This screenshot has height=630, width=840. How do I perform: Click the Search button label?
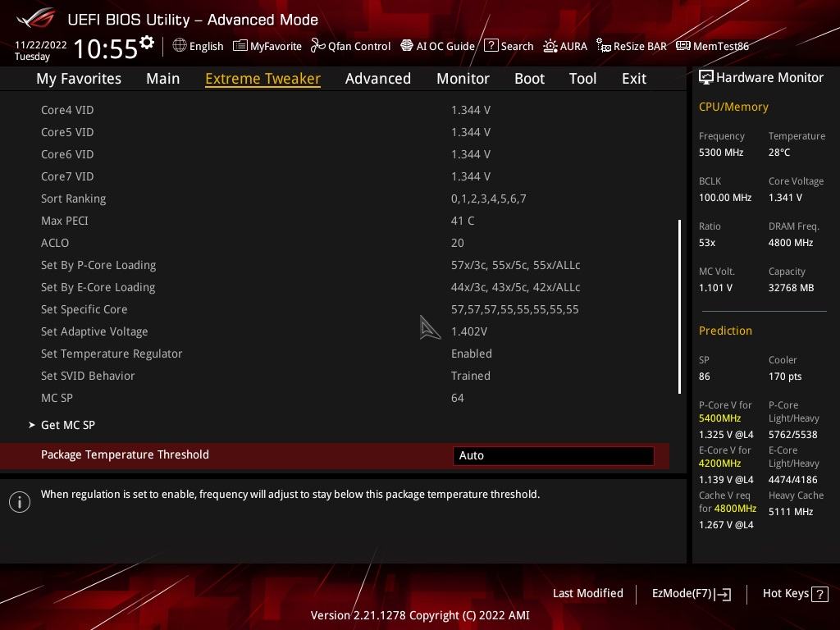point(517,46)
